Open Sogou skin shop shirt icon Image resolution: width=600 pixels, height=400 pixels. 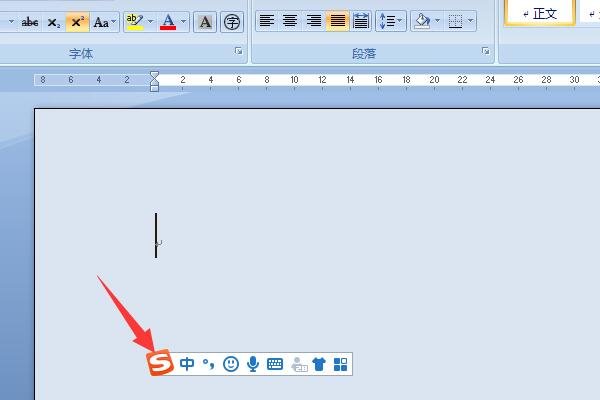[x=319, y=364]
